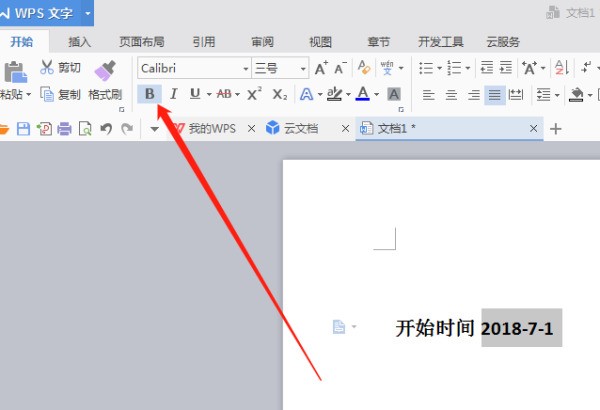
Task: Click the print icon
Action: 64,129
